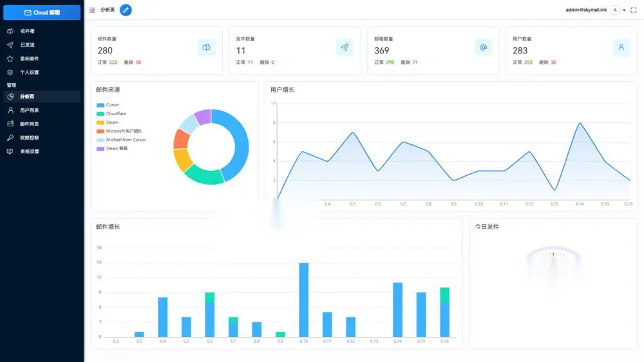The width and height of the screenshot is (644, 362).
Task: Click the 邮件增长 chart title
Action: (x=108, y=226)
